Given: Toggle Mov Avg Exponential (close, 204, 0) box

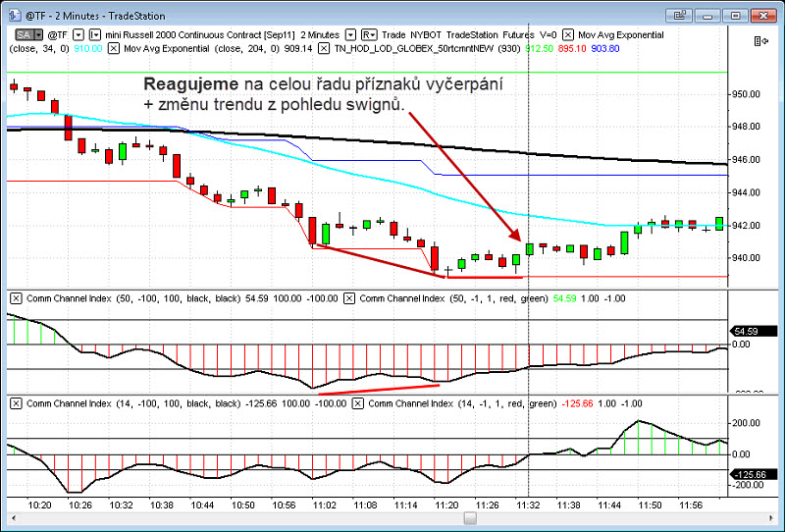Looking at the screenshot, I should point(114,49).
